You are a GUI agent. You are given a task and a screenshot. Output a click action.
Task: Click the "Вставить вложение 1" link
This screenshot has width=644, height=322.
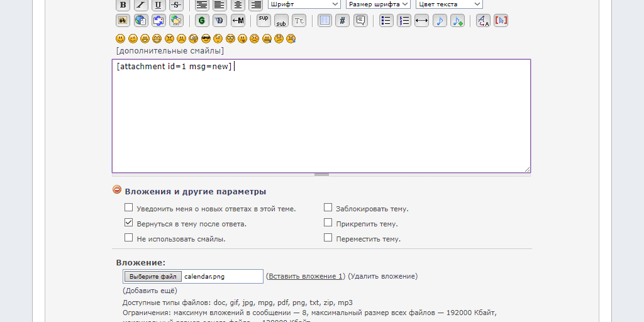point(306,276)
